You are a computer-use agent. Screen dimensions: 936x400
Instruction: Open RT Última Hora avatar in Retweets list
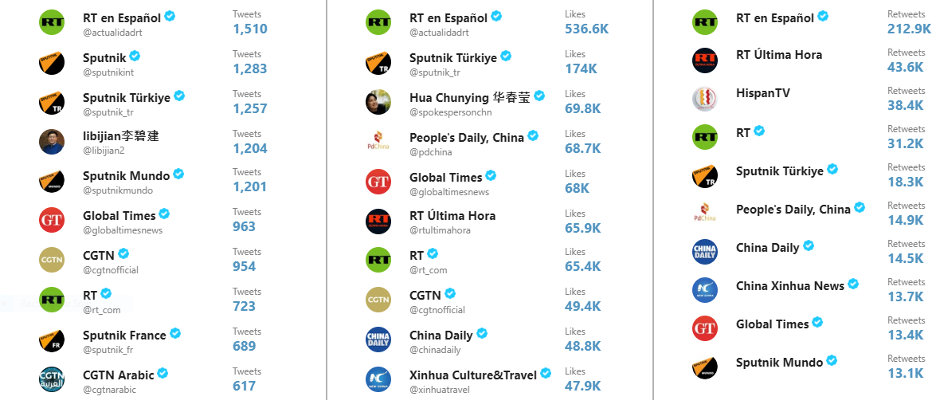pos(704,60)
